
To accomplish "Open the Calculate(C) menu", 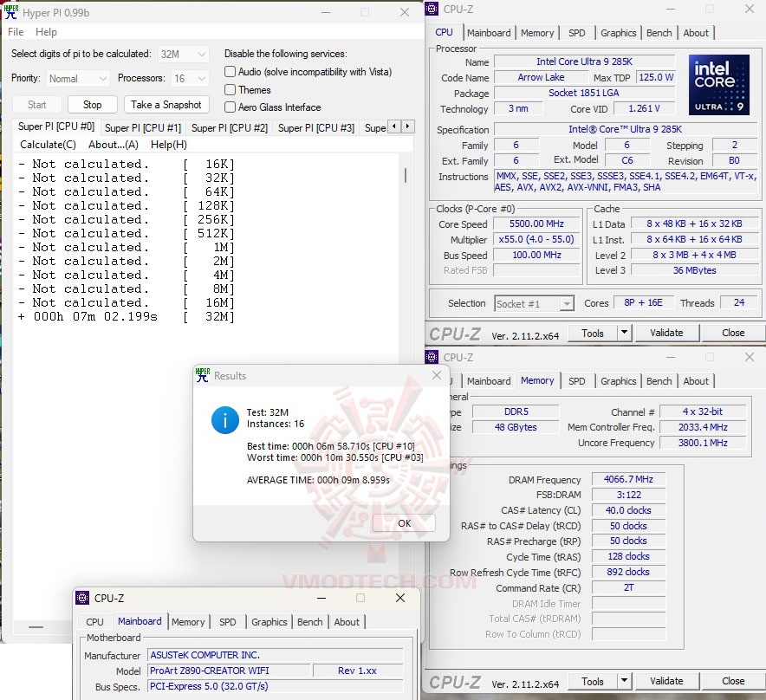I will (48, 145).
